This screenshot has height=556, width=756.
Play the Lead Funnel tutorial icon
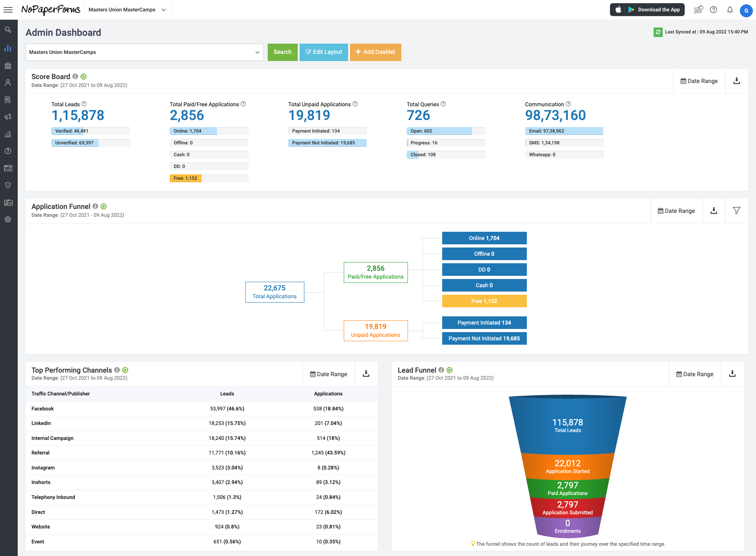450,370
